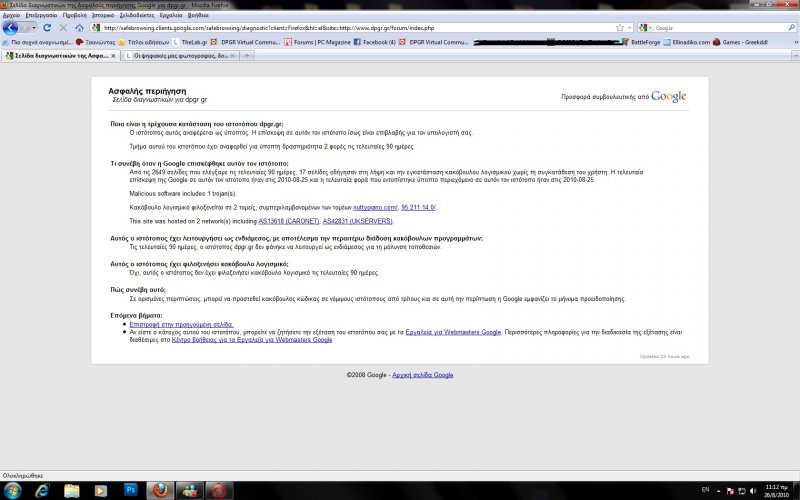This screenshot has height=500, width=800.
Task: Open 'Εργαλεία για Webmasters Google' link
Action: coord(453,332)
